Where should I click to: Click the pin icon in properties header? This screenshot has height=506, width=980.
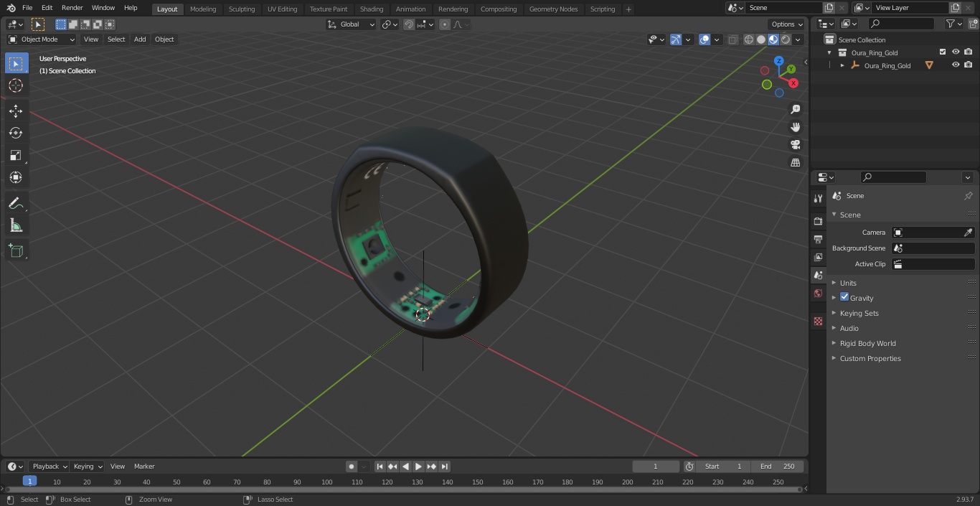click(x=968, y=196)
